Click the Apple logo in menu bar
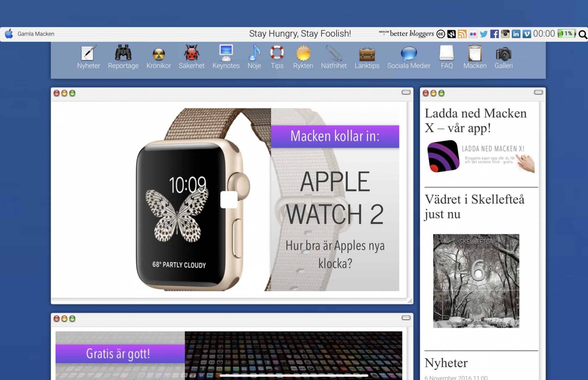The width and height of the screenshot is (588, 380). click(9, 33)
